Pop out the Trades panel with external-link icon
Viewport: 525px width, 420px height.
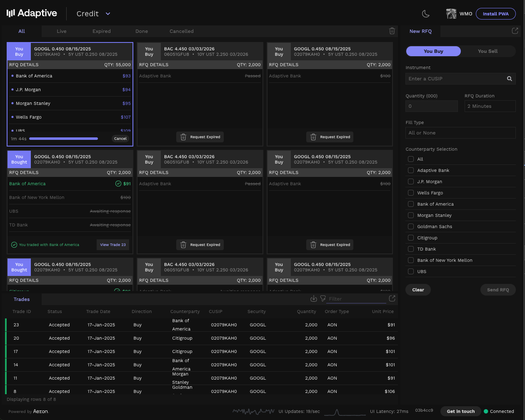click(391, 298)
